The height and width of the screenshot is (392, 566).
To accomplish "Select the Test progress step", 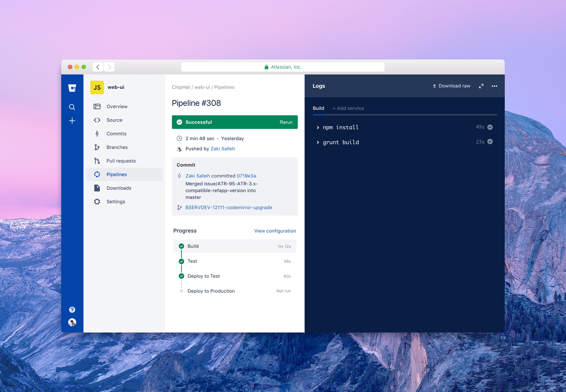I will (235, 261).
